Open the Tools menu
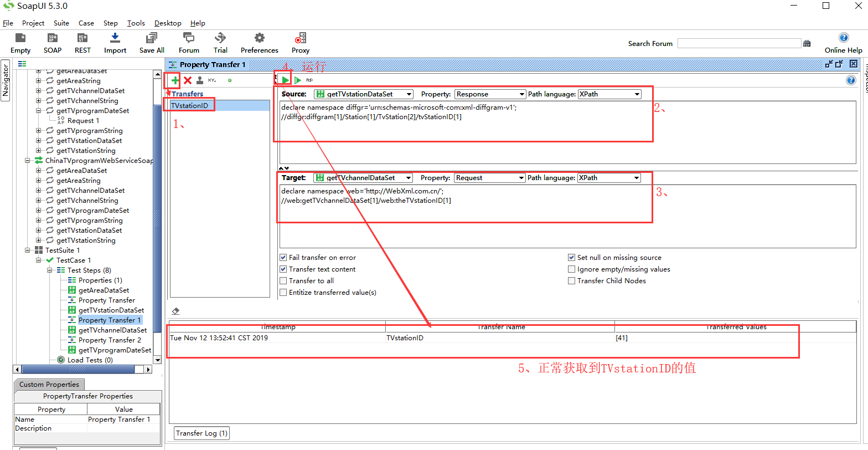868x450 pixels. click(136, 23)
